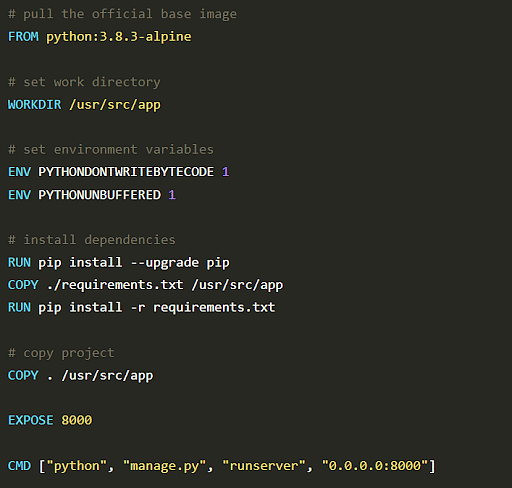This screenshot has width=512, height=488.
Task: Click '-r' flag in pip install line
Action: tap(138, 308)
